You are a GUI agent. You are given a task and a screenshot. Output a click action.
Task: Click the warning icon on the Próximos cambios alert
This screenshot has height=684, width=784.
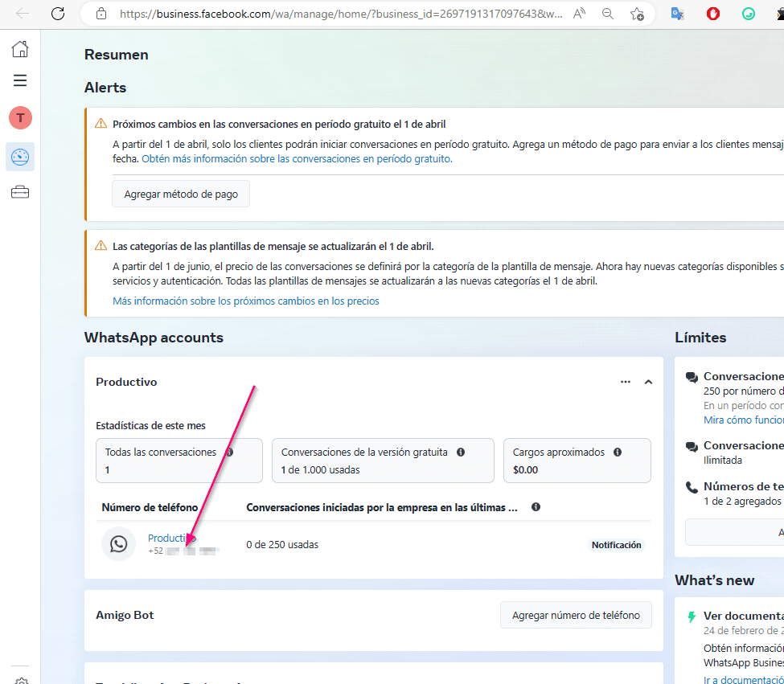point(101,124)
